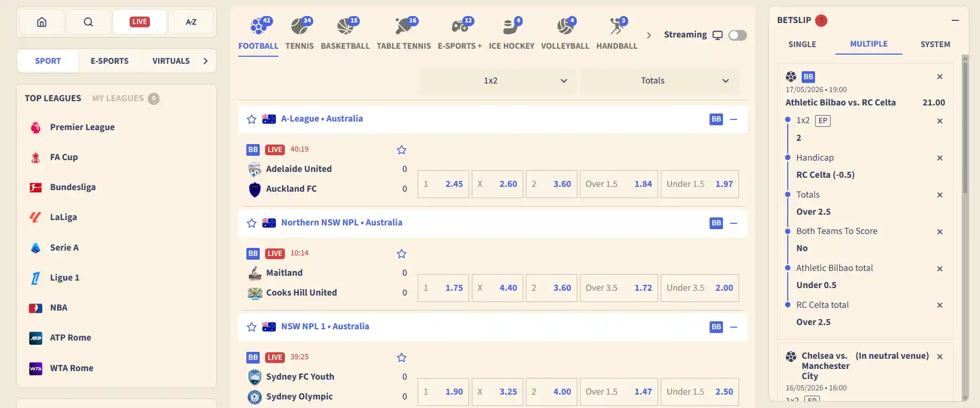Bet on Adelaide United win at 2.45
Image resolution: width=980 pixels, height=408 pixels.
tap(443, 184)
